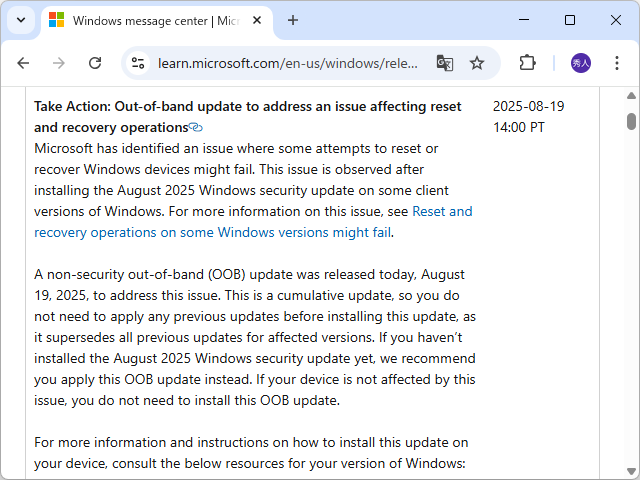Viewport: 640px width, 480px height.
Task: Close the Windows message center tab
Action: coord(257,20)
